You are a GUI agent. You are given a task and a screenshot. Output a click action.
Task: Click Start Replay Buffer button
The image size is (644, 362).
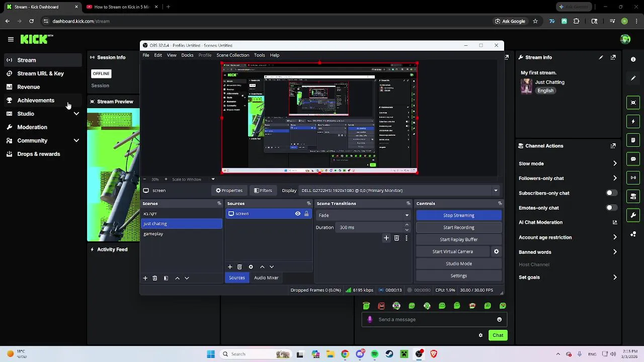point(459,239)
